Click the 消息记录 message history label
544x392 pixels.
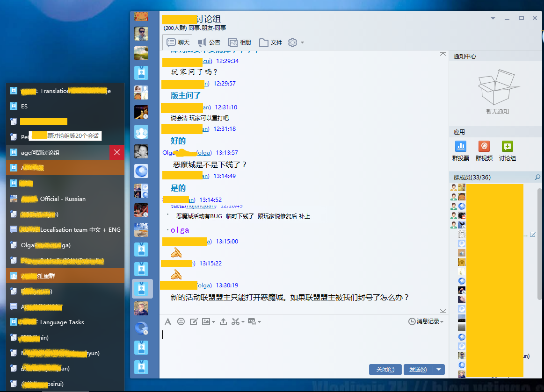click(428, 321)
